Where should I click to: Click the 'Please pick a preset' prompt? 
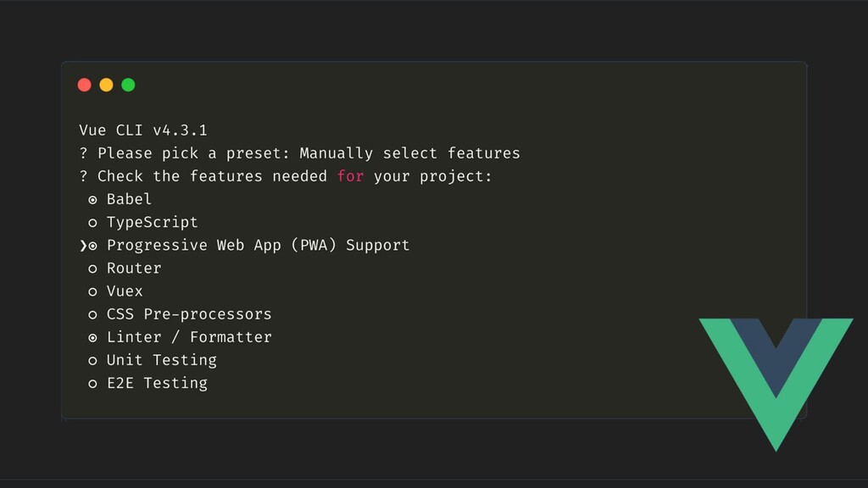[193, 153]
